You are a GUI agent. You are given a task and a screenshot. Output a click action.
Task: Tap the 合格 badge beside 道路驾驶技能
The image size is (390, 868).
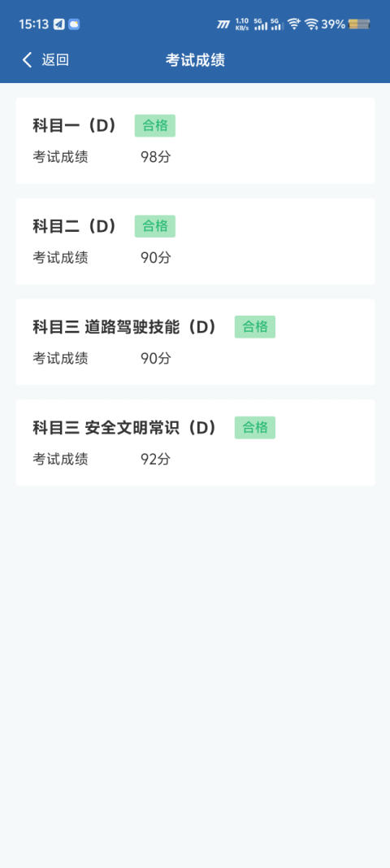tap(255, 327)
